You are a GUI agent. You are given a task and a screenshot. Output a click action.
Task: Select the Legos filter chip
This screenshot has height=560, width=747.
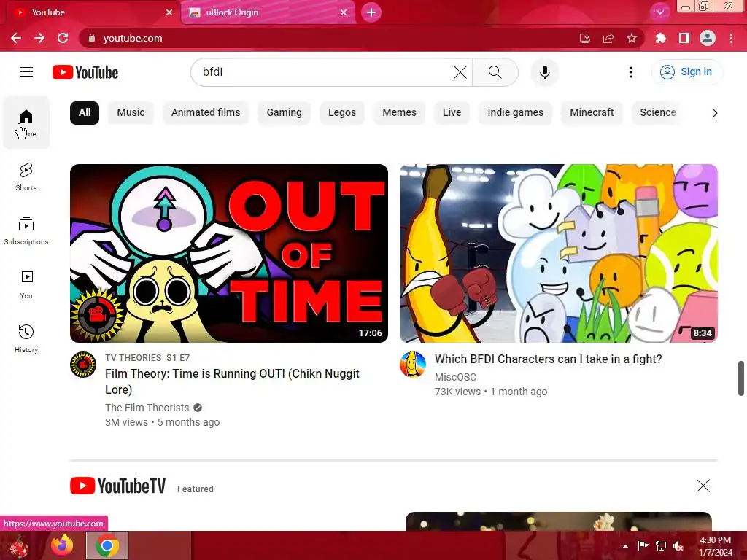pyautogui.click(x=342, y=113)
